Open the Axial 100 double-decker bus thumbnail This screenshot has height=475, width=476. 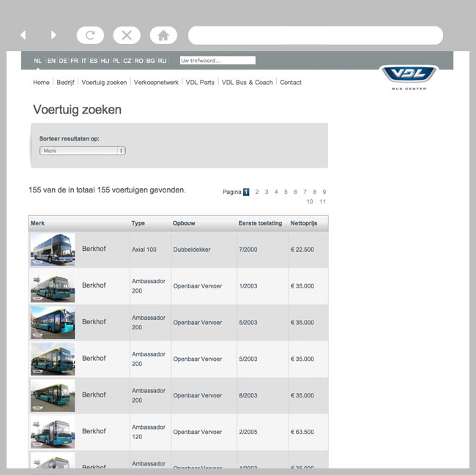(53, 250)
